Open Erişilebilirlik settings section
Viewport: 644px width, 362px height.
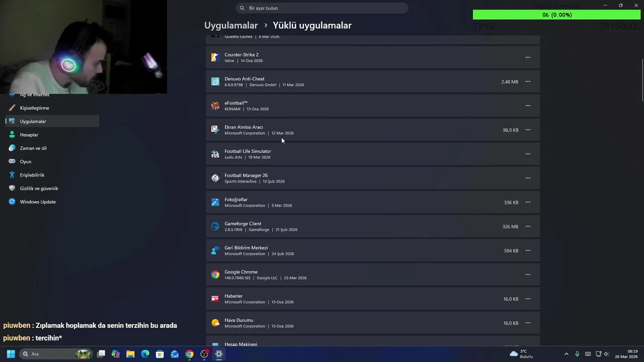pyautogui.click(x=52, y=175)
